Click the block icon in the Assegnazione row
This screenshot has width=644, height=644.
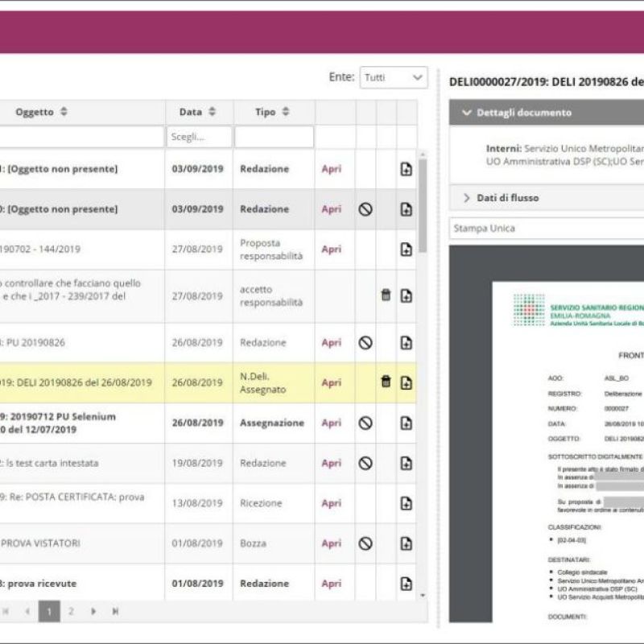pyautogui.click(x=365, y=423)
